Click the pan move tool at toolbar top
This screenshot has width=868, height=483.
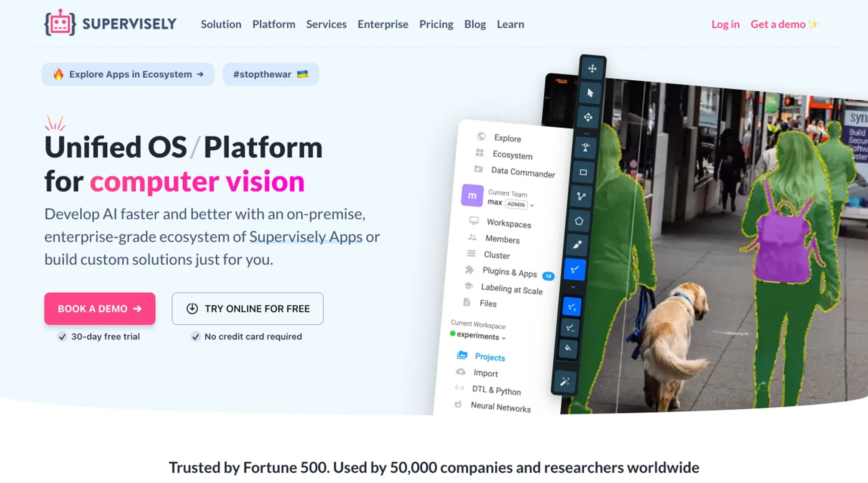[x=592, y=69]
